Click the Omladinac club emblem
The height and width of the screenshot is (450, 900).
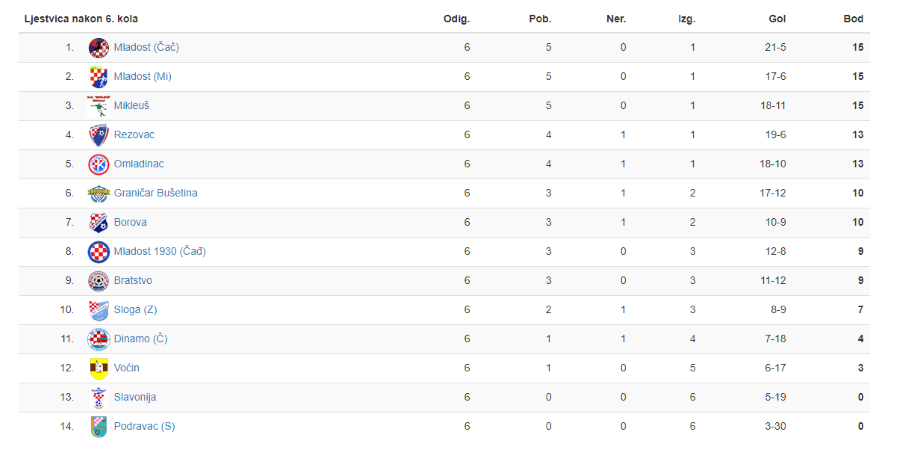click(99, 164)
